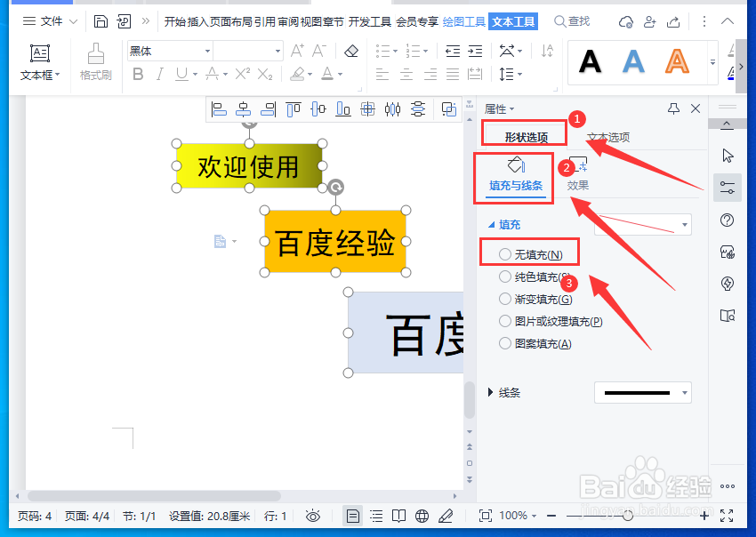The height and width of the screenshot is (537, 756).
Task: Expand WordArt styles gallery arrow
Action: [x=712, y=62]
